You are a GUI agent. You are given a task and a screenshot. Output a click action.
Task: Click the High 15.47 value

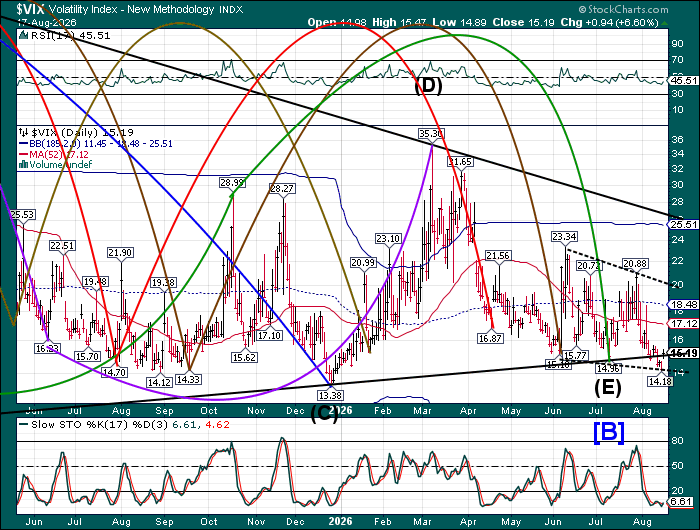tap(400, 22)
